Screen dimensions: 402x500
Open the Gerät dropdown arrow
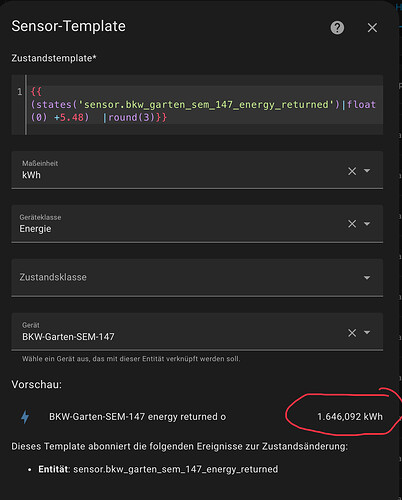pos(367,332)
